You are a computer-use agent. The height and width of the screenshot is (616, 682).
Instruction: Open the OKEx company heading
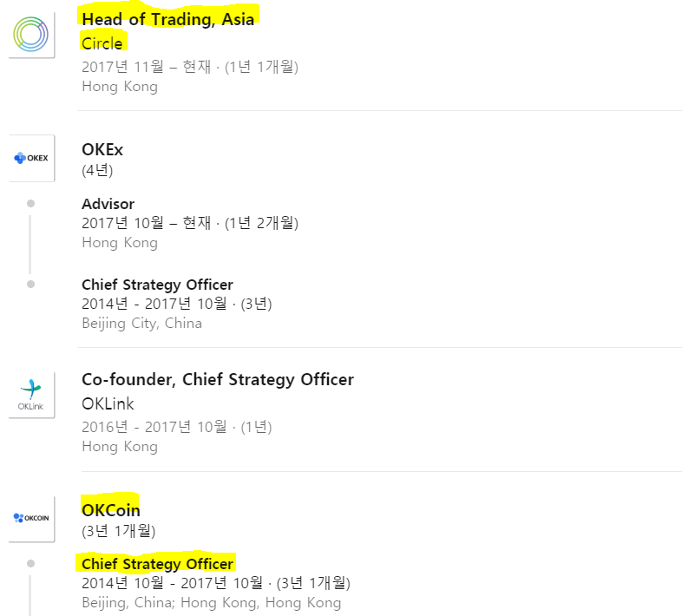[x=102, y=149]
